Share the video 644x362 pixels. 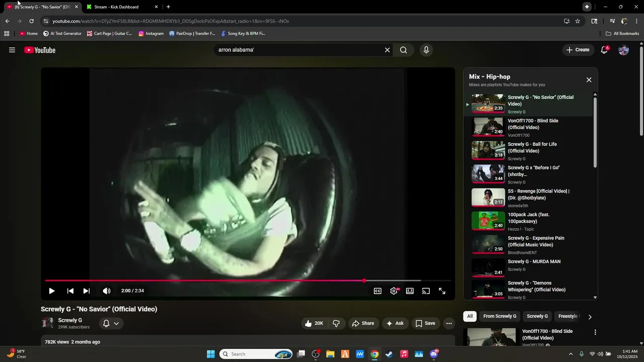tap(363, 323)
